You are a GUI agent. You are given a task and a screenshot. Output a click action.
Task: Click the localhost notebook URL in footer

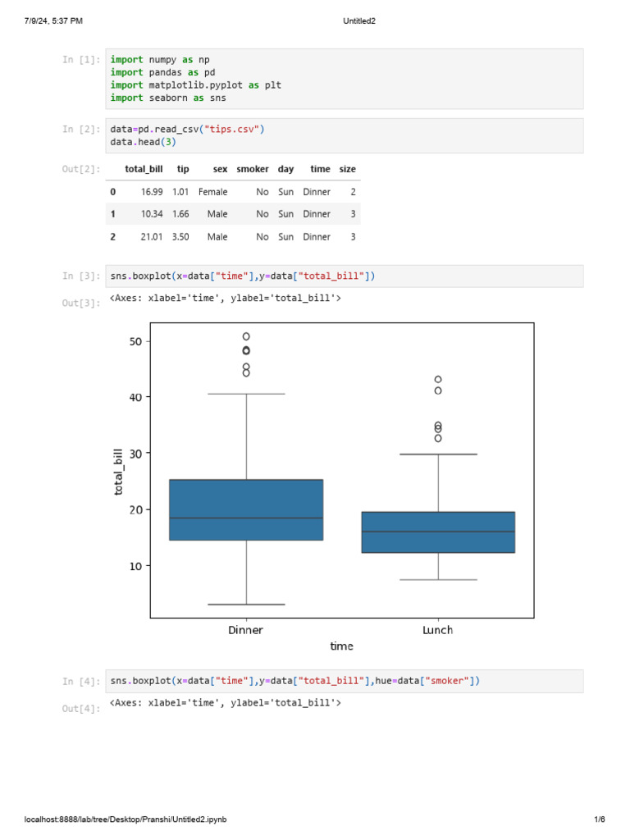(x=126, y=819)
